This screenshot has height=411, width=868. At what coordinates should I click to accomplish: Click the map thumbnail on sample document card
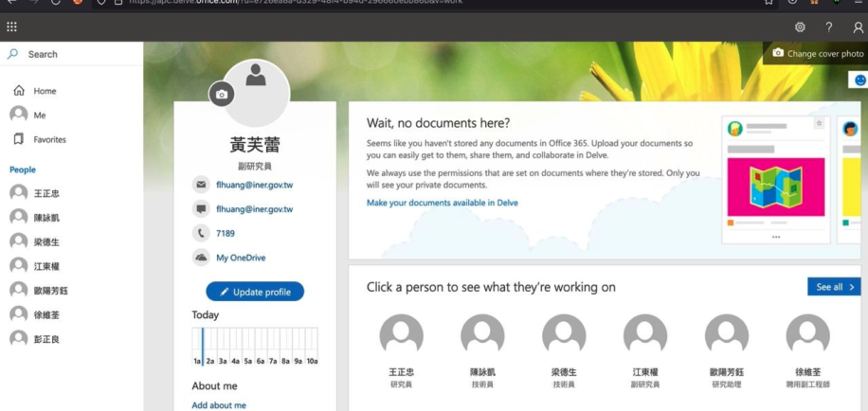pyautogui.click(x=775, y=187)
